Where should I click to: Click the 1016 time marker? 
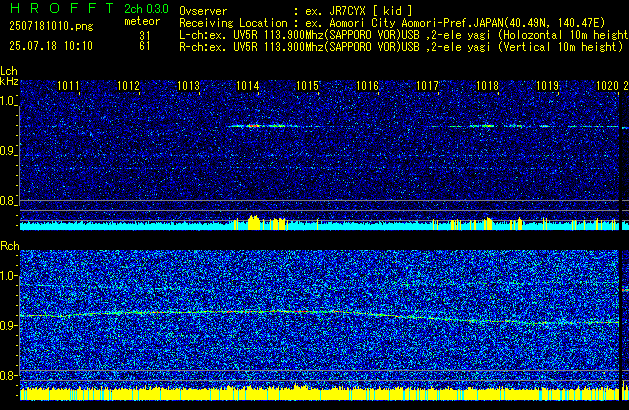[x=367, y=86]
